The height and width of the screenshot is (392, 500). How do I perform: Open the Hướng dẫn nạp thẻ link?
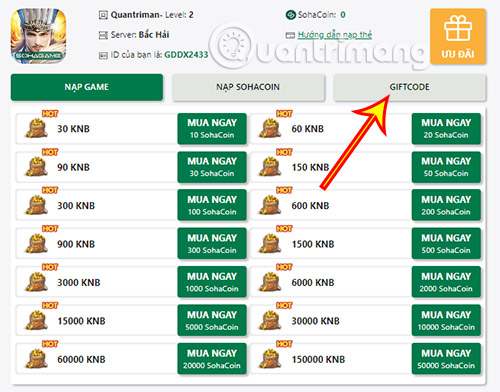click(x=335, y=35)
